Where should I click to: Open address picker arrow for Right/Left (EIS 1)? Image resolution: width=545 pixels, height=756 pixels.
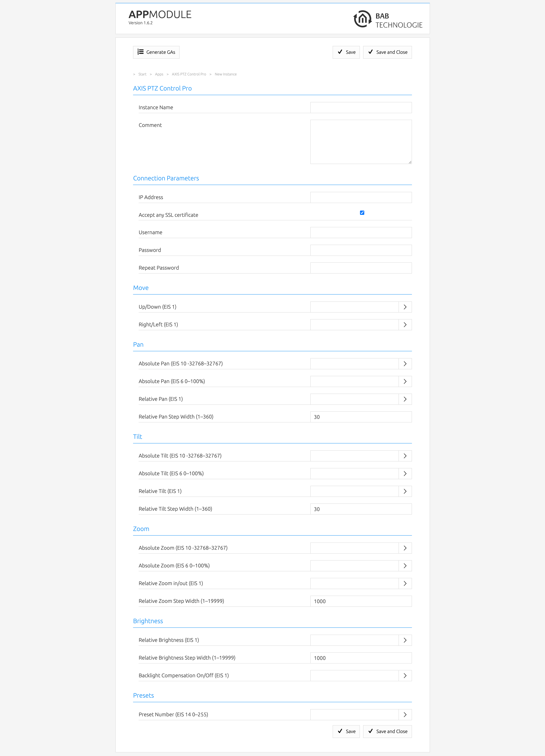click(x=405, y=325)
